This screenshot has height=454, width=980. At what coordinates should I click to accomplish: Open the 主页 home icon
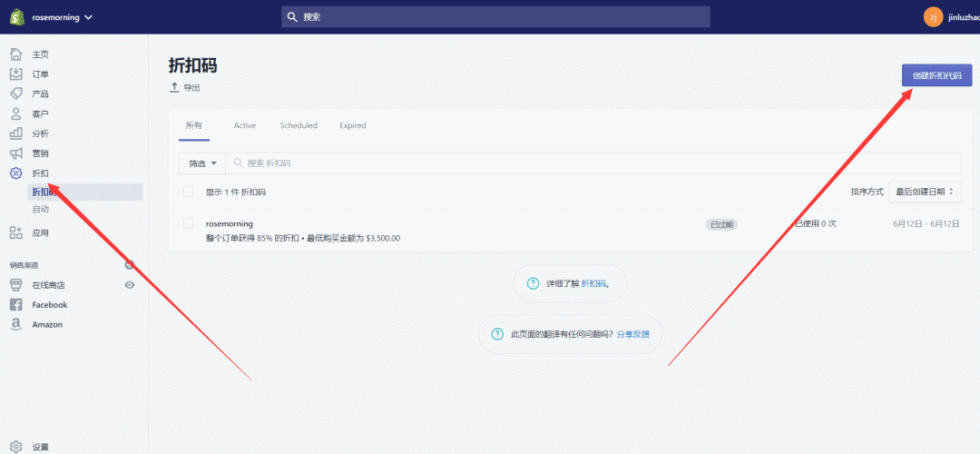pyautogui.click(x=16, y=54)
